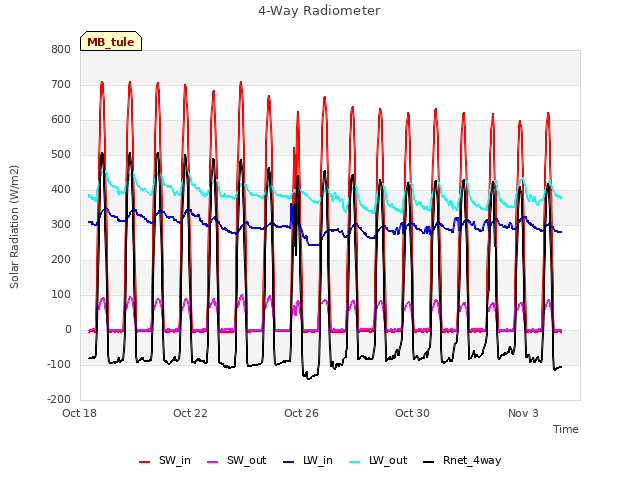
Task: Click the black Rnet_4way legend color marker
Action: click(429, 462)
